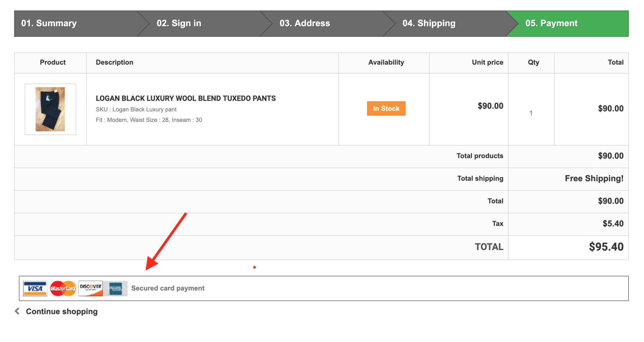Click the Free Shipping! text
644x342 pixels.
point(594,179)
